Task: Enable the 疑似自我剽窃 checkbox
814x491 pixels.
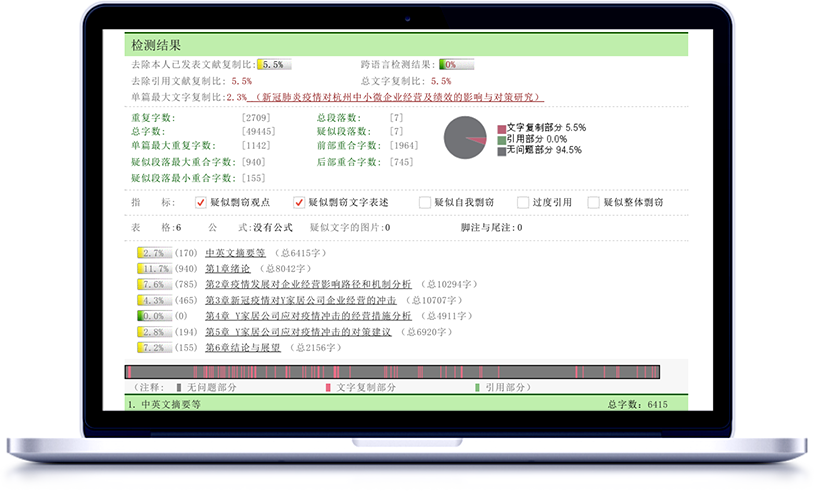Action: click(425, 202)
